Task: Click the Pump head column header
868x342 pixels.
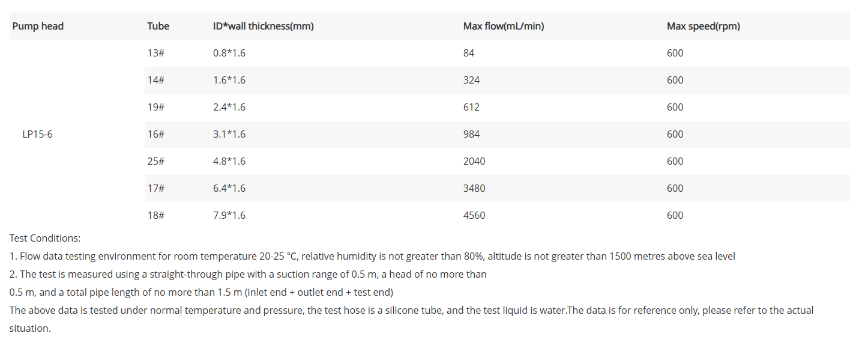Action: click(38, 26)
